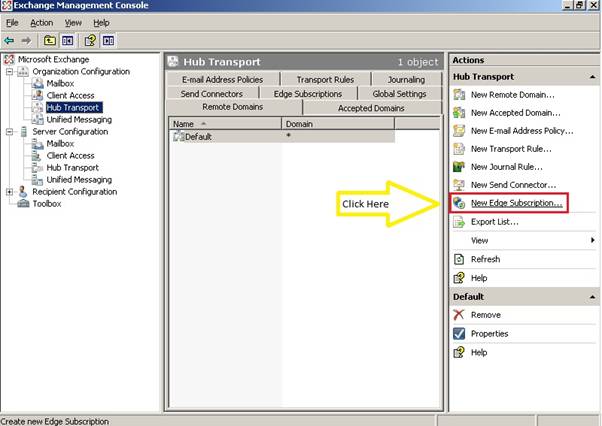Click the Refresh icon in Actions pane
The width and height of the screenshot is (602, 426).
click(459, 259)
